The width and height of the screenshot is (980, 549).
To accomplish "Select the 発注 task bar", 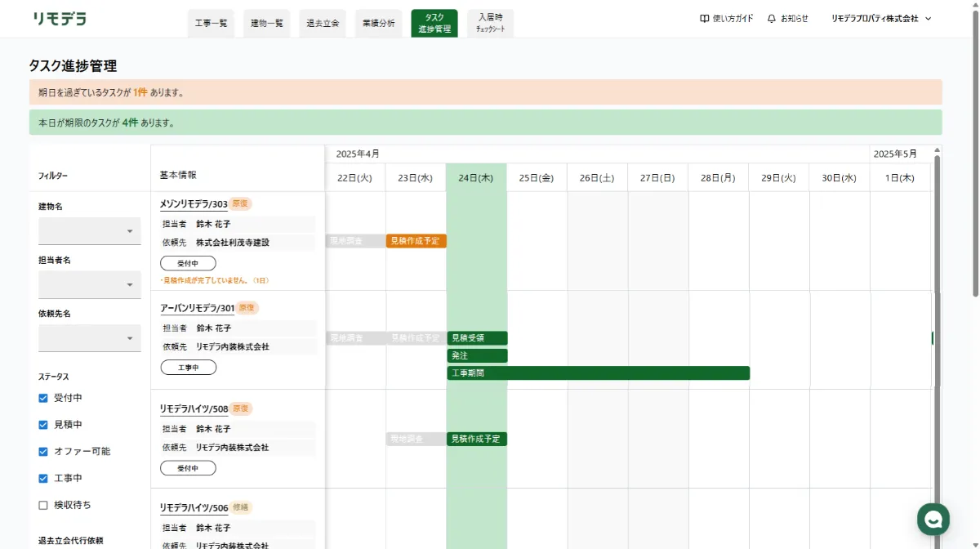I will click(x=478, y=356).
